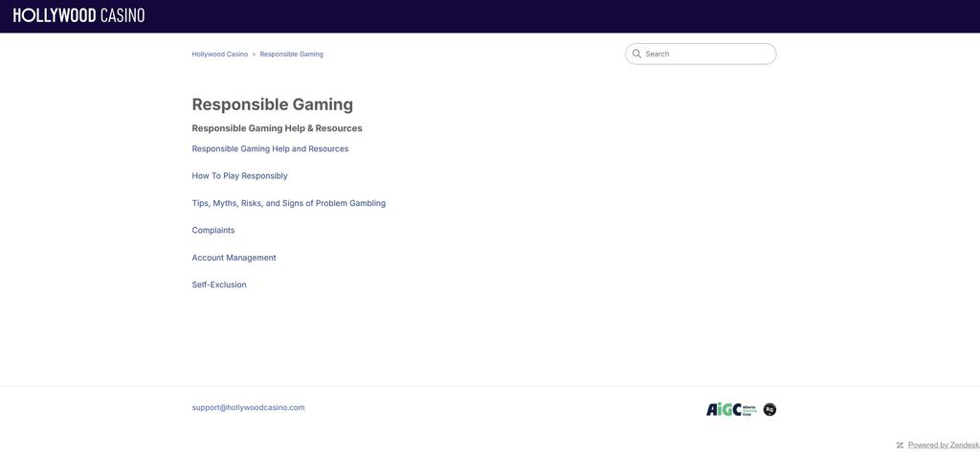Open How To Play Responsibly article
Viewport: 980px width, 456px height.
239,175
